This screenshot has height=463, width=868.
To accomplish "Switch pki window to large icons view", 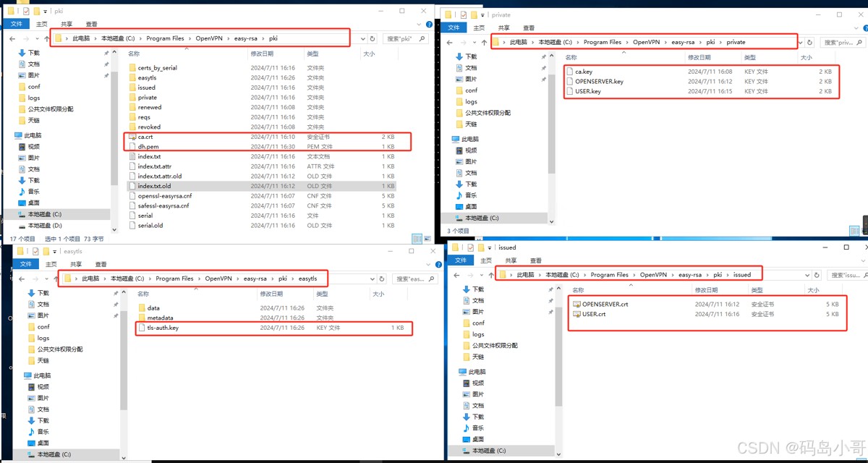I will click(x=426, y=239).
